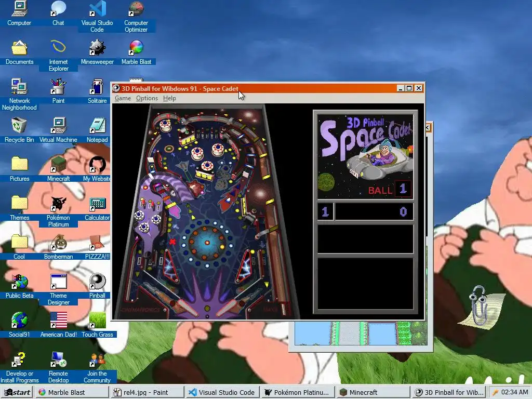
Task: Open the Options menu in 3D Pinball
Action: tap(147, 98)
